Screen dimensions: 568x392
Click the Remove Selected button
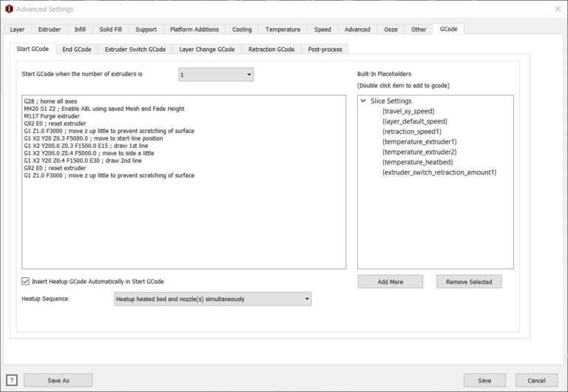pos(469,282)
